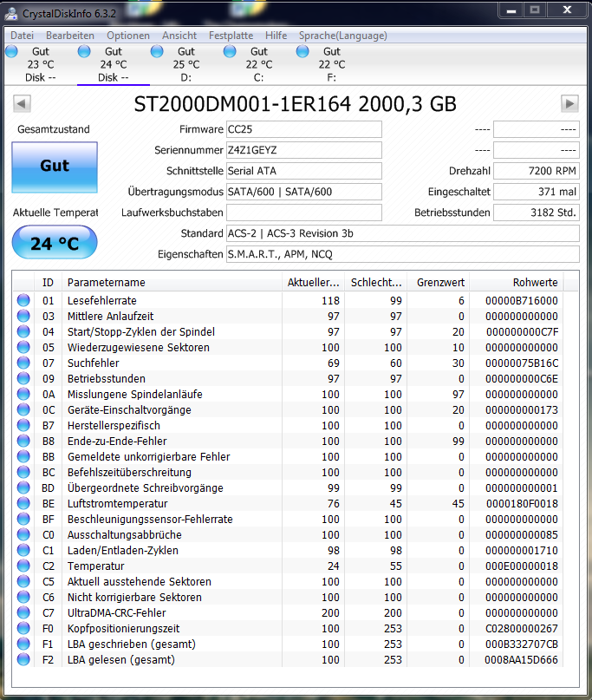Click the Schnittstelle field Serial ATA
Screen dimensions: 592x700
(304, 171)
